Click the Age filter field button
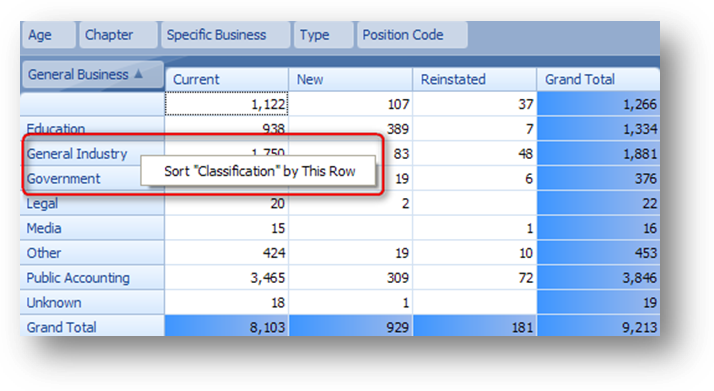 point(48,35)
